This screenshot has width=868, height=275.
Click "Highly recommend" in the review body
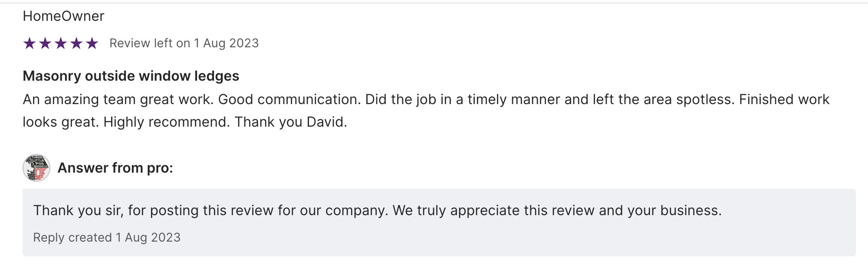pos(166,122)
